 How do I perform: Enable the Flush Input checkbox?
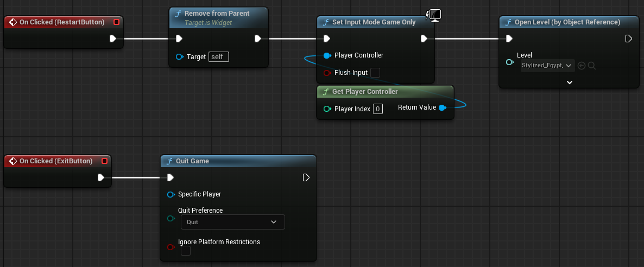(x=375, y=73)
